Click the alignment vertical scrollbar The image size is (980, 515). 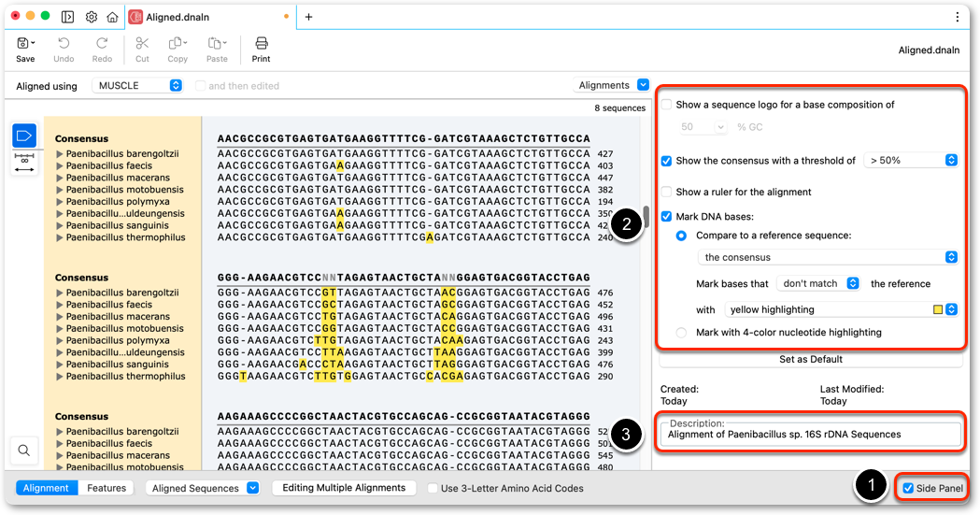tap(646, 218)
